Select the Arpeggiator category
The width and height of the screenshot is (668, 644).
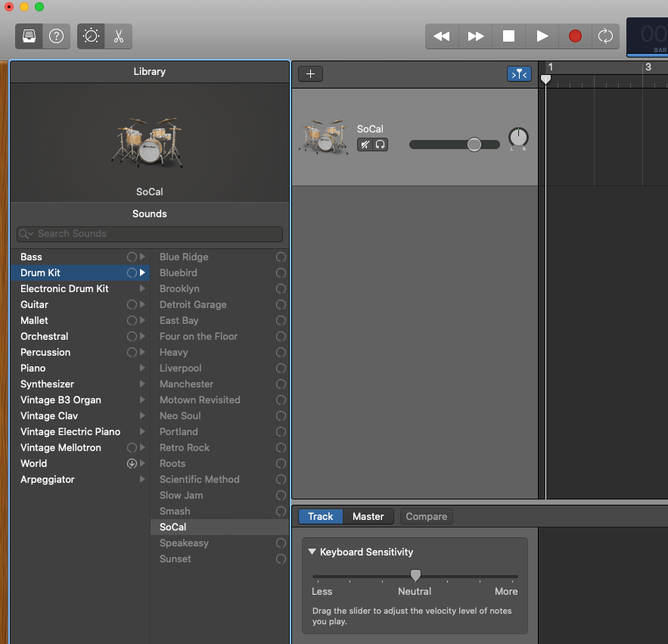[x=80, y=480]
